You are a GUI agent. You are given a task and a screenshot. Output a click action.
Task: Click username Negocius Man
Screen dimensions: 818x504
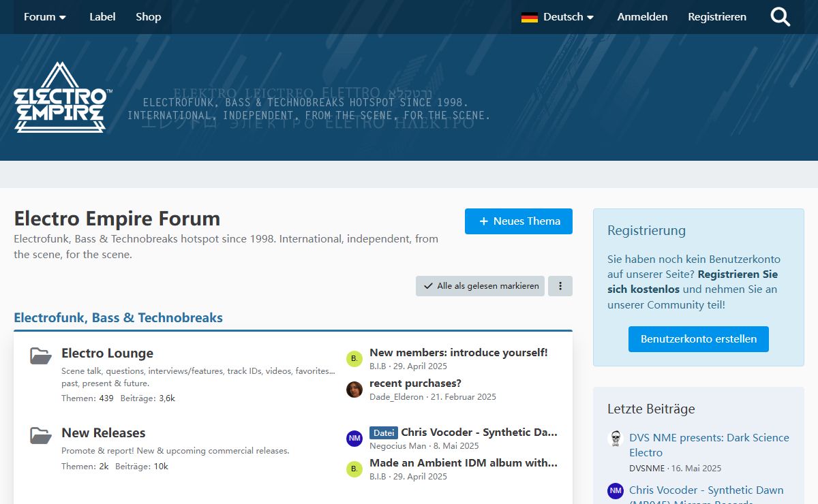click(x=397, y=445)
